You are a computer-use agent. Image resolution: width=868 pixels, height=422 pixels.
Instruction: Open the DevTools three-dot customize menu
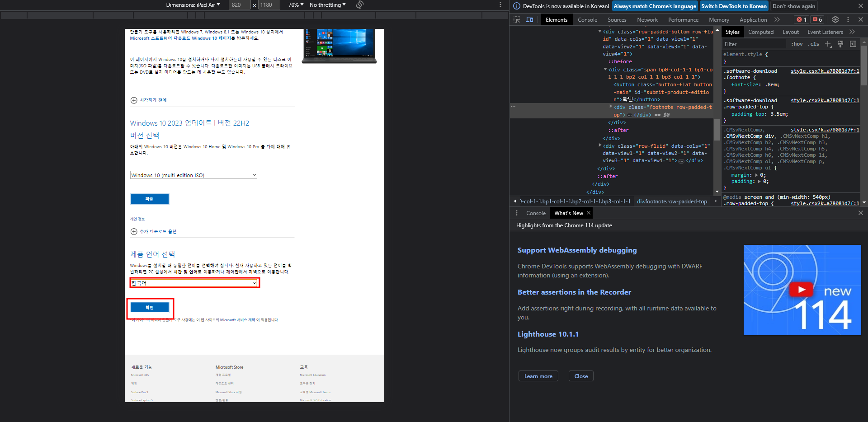click(x=848, y=19)
